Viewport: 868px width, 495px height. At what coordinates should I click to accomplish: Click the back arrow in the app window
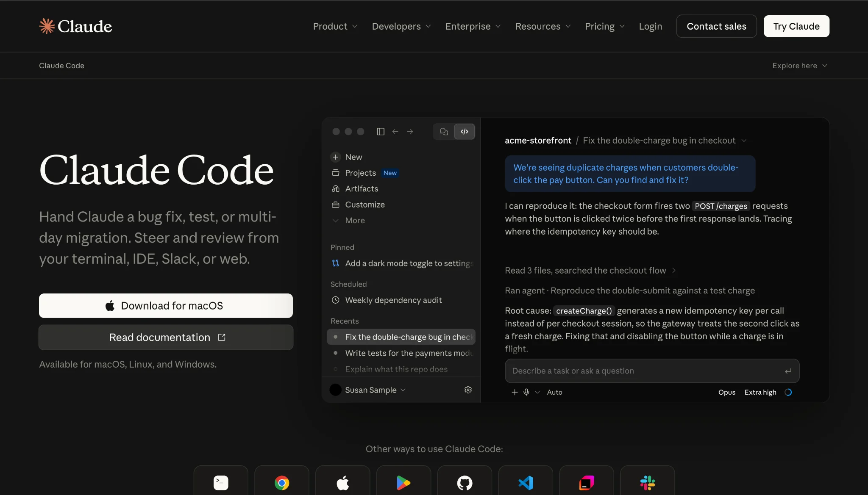coord(395,132)
